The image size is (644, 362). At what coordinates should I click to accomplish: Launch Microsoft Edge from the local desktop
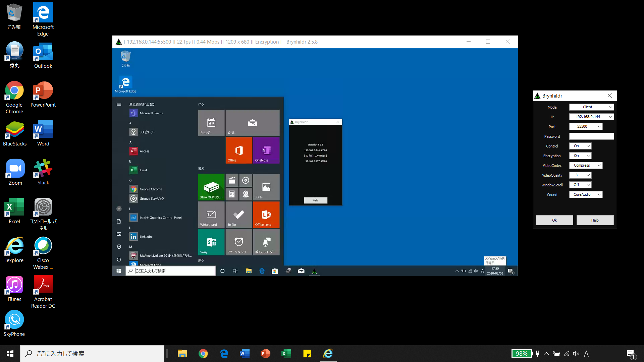point(43,19)
